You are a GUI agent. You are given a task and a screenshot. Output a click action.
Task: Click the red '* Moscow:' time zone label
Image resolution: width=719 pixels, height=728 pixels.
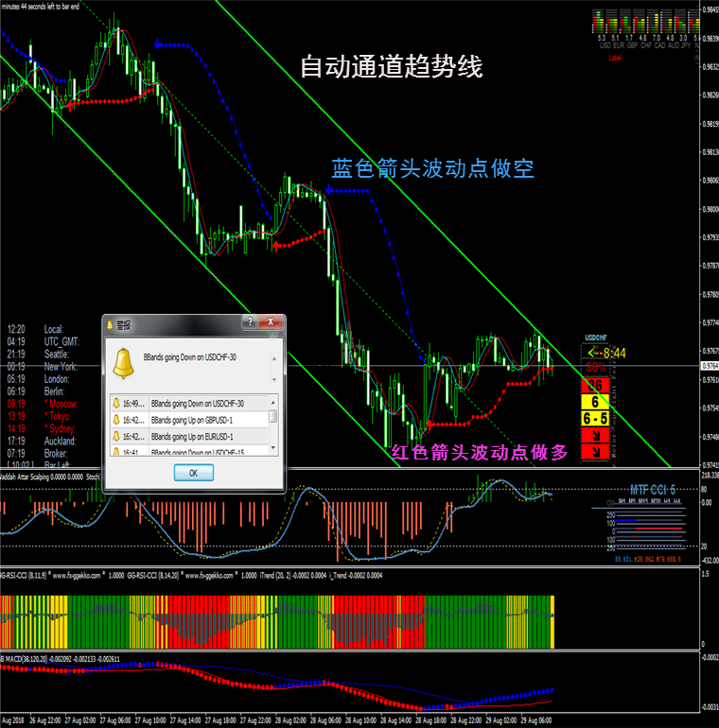(x=61, y=404)
